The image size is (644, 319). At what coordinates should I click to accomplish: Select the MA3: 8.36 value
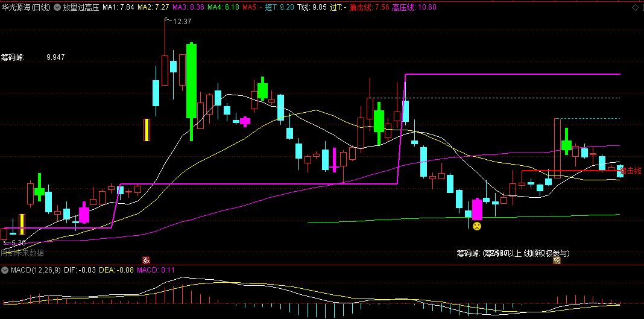[188, 7]
